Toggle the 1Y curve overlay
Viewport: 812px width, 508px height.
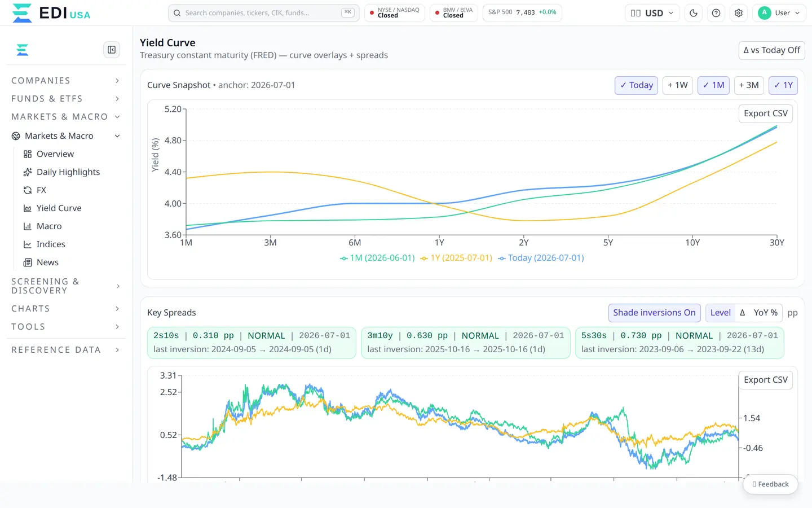tap(783, 85)
